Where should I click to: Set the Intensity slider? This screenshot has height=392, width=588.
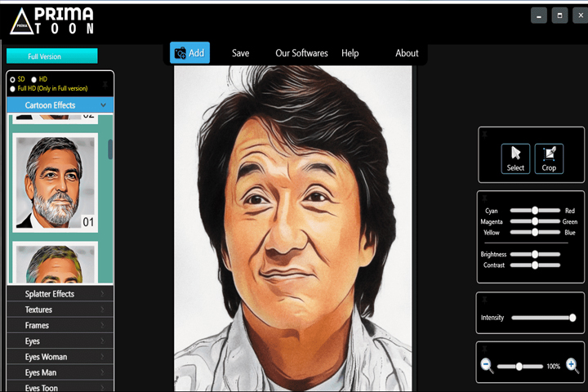pos(544,318)
